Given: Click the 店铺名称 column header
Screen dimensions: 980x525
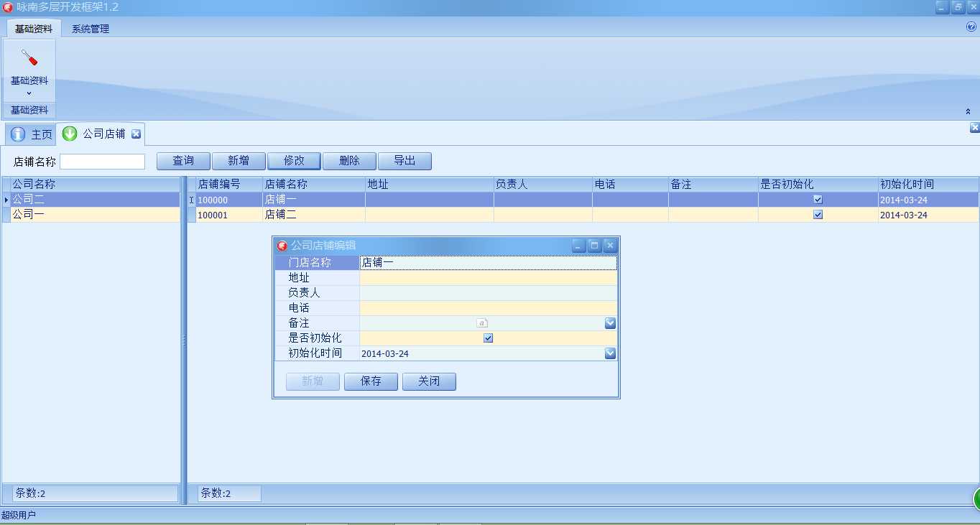Looking at the screenshot, I should (x=314, y=185).
